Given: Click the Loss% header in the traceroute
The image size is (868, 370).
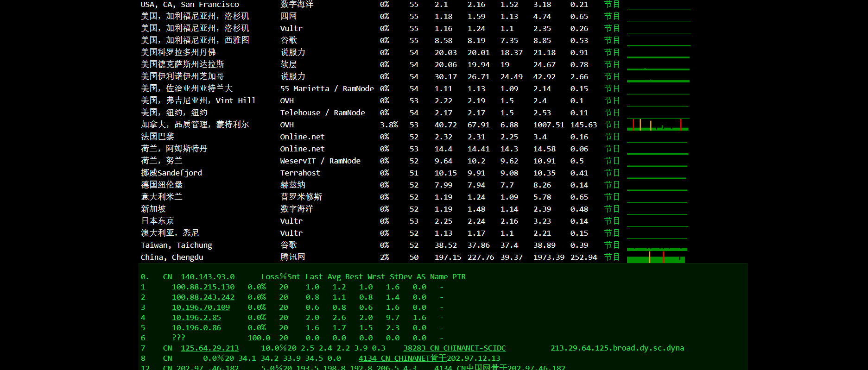Looking at the screenshot, I should [x=274, y=276].
